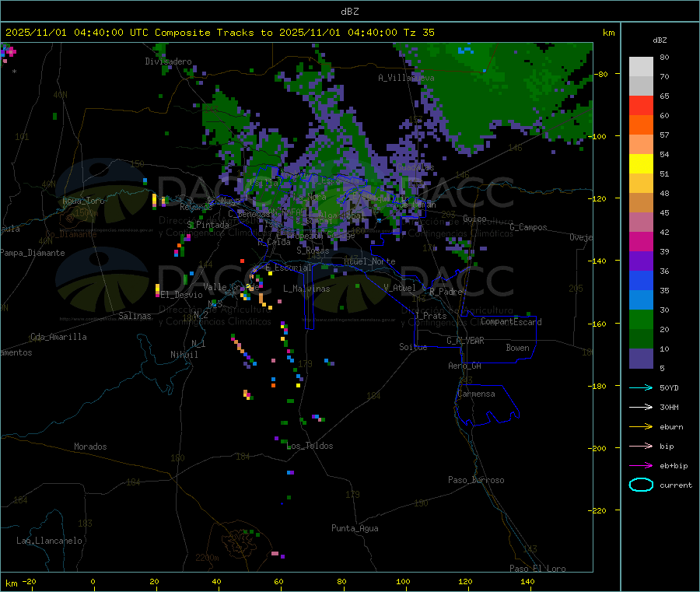Image resolution: width=700 pixels, height=592 pixels.
Task: Click the 'Los_Toldos' map label
Action: coord(310,446)
